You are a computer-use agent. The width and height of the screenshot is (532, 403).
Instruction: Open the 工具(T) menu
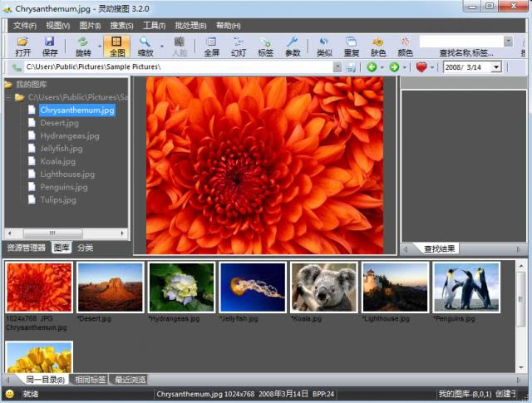click(x=155, y=26)
